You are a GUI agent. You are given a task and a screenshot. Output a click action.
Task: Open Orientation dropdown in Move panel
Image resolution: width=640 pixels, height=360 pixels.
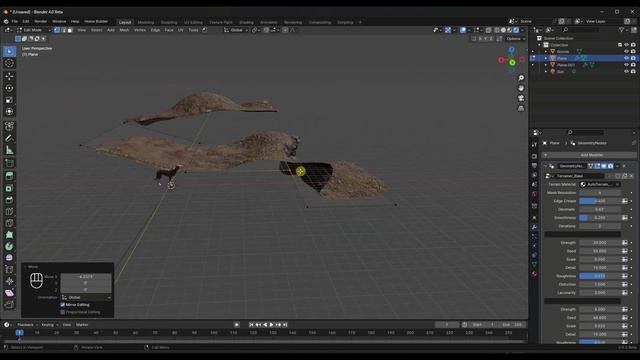coord(86,298)
